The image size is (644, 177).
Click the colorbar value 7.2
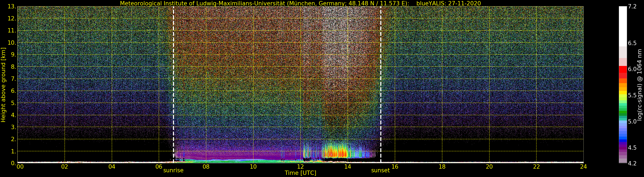632,6
